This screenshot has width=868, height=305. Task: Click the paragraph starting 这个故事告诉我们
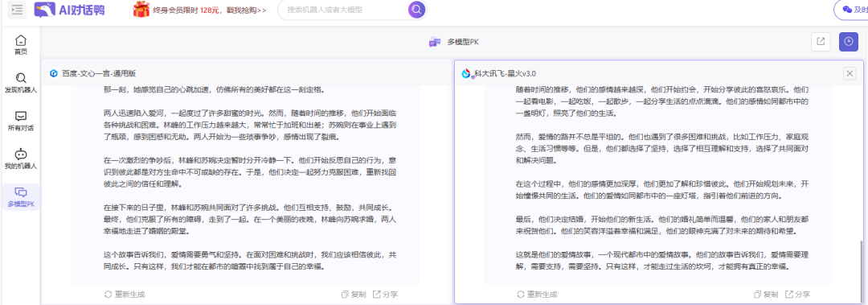(x=250, y=261)
